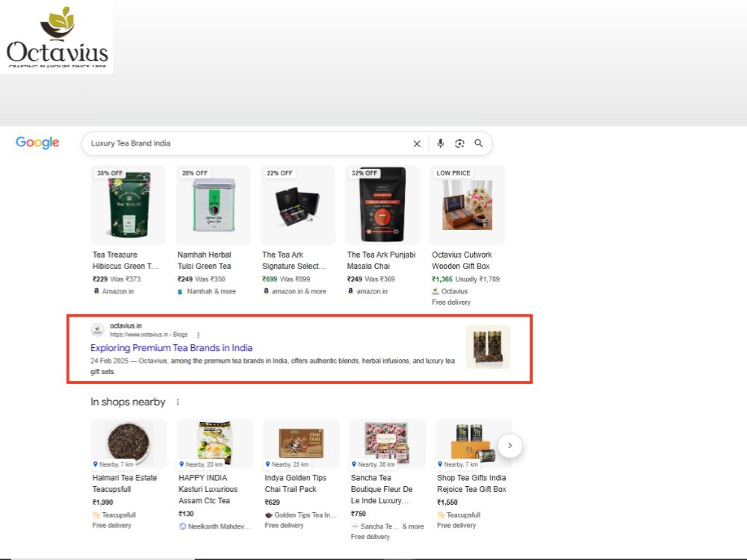Open three-dot options for In shops nearby
The width and height of the screenshot is (747, 560).
coord(178,402)
